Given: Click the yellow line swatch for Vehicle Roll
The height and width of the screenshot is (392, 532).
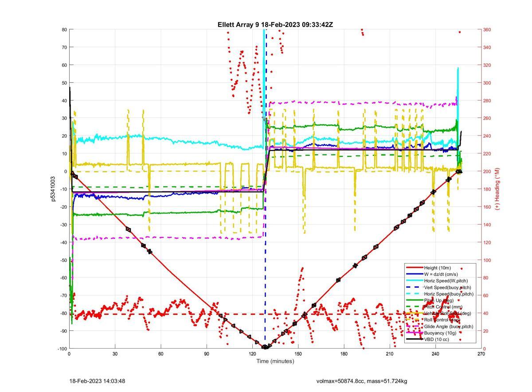Looking at the screenshot, I should tap(414, 313).
